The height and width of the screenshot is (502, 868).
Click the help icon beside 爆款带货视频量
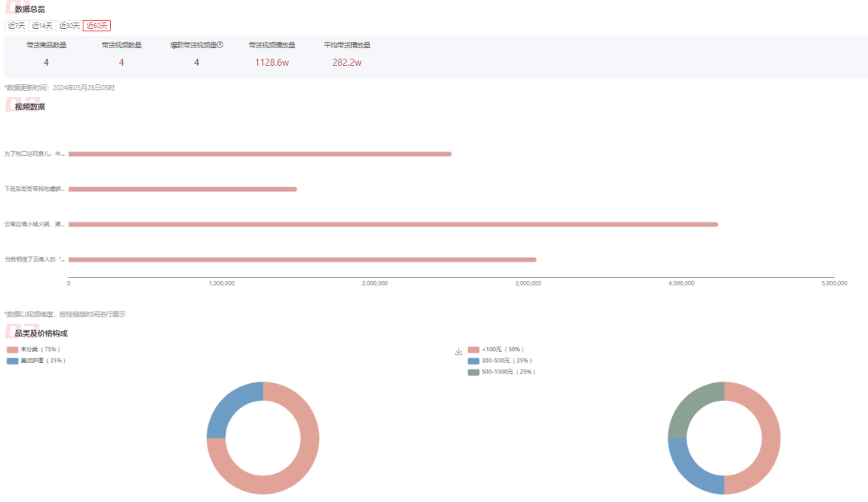tap(220, 45)
